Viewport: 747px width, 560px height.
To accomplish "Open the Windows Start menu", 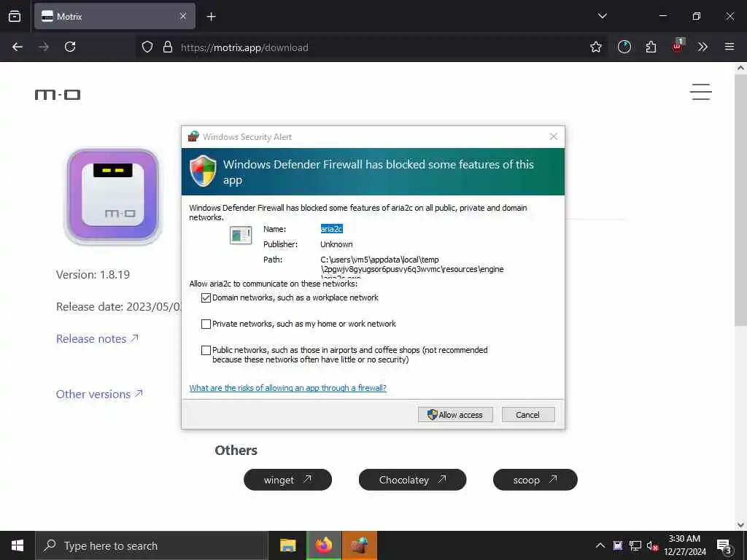I will pos(18,545).
